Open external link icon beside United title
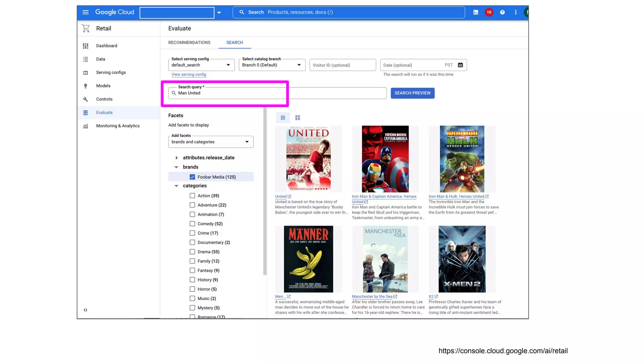The image size is (644, 362). [289, 196]
